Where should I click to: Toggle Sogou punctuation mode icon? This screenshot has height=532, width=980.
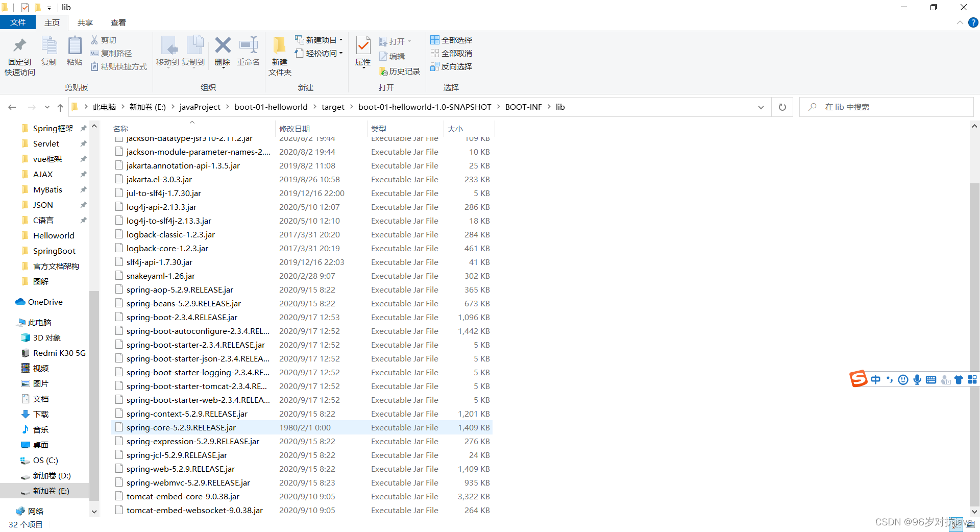point(890,379)
